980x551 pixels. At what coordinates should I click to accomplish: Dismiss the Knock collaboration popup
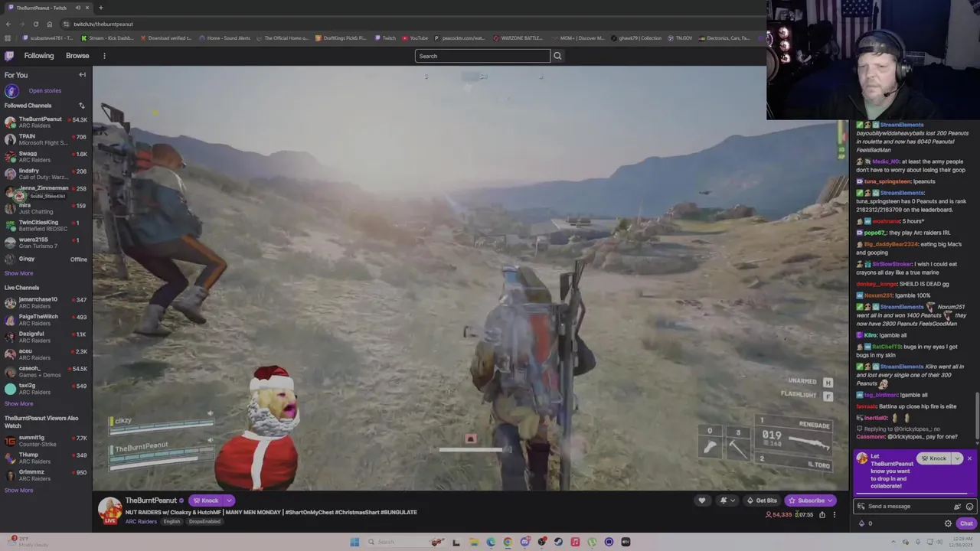[x=969, y=458]
